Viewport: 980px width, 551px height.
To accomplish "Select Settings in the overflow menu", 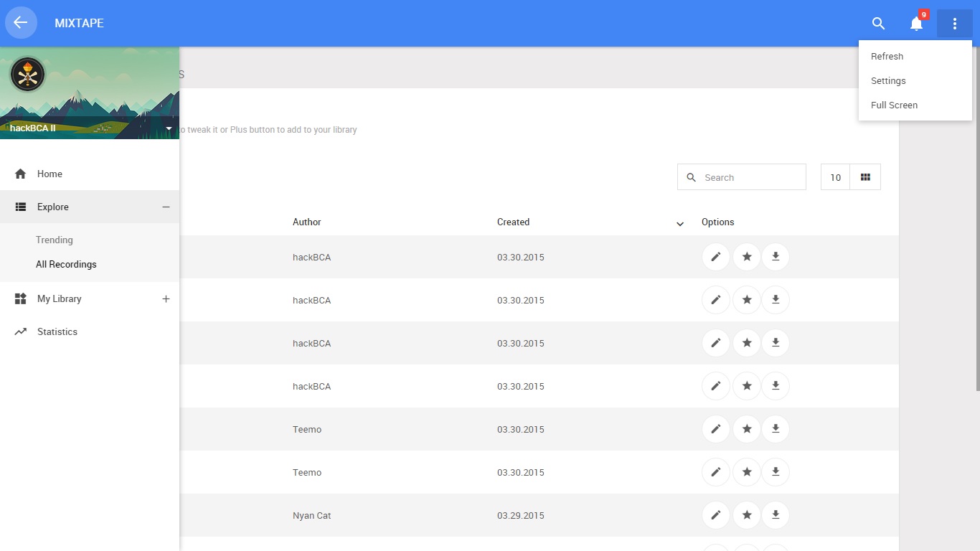I will tap(915, 81).
